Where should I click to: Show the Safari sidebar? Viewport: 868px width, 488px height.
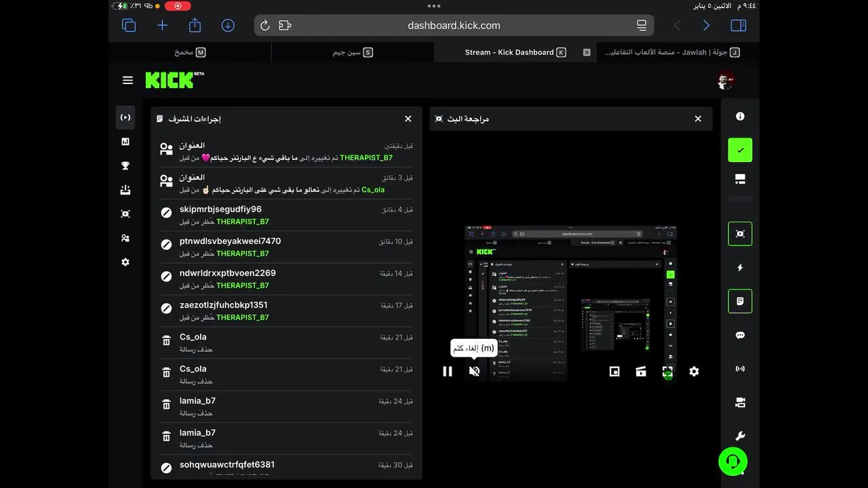[x=738, y=25]
